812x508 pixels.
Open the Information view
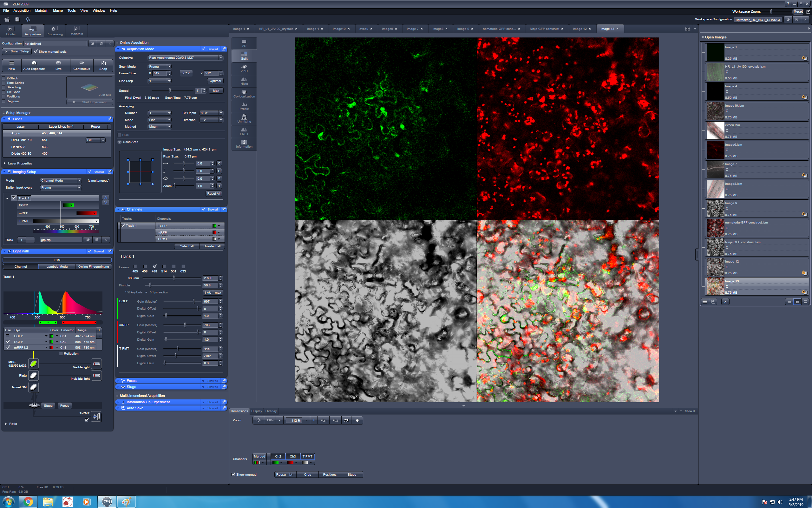244,144
